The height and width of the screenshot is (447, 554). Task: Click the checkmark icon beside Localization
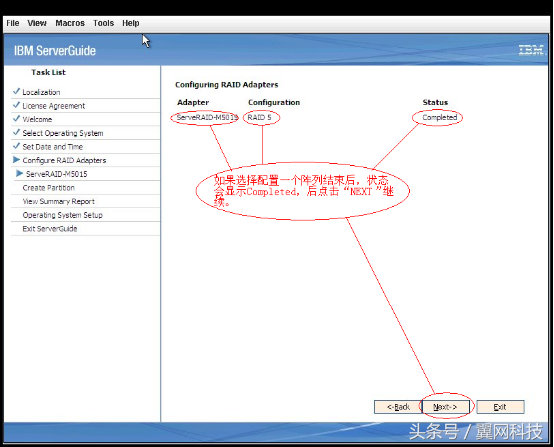pyautogui.click(x=16, y=91)
